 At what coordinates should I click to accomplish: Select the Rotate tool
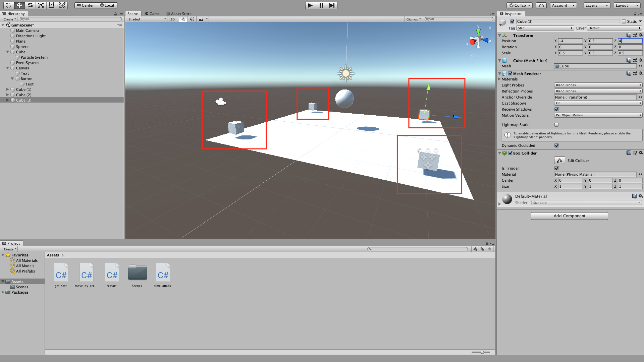click(30, 5)
